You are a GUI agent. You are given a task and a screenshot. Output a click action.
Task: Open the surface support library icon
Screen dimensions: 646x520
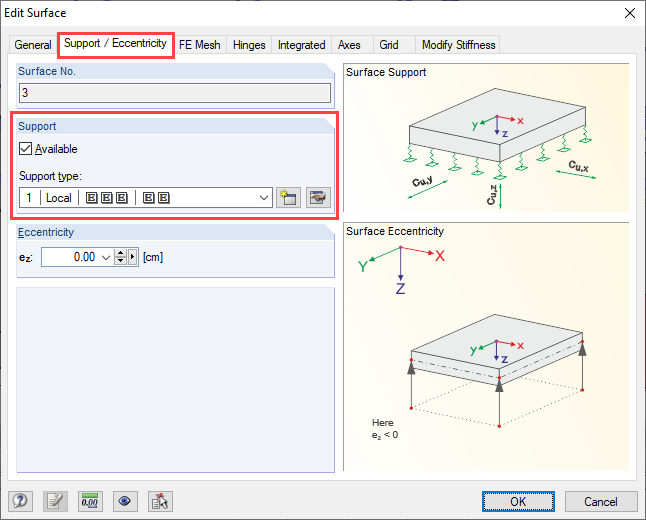point(318,198)
